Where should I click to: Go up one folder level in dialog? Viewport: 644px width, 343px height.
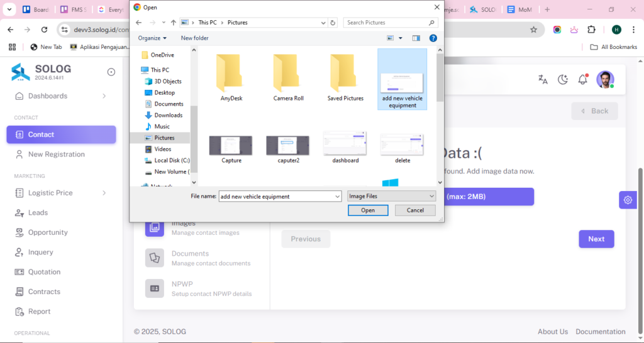point(174,23)
